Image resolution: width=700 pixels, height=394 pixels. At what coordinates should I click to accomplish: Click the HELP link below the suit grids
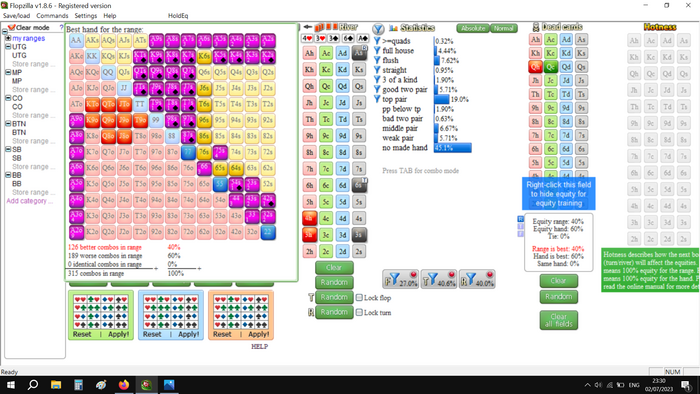(259, 346)
